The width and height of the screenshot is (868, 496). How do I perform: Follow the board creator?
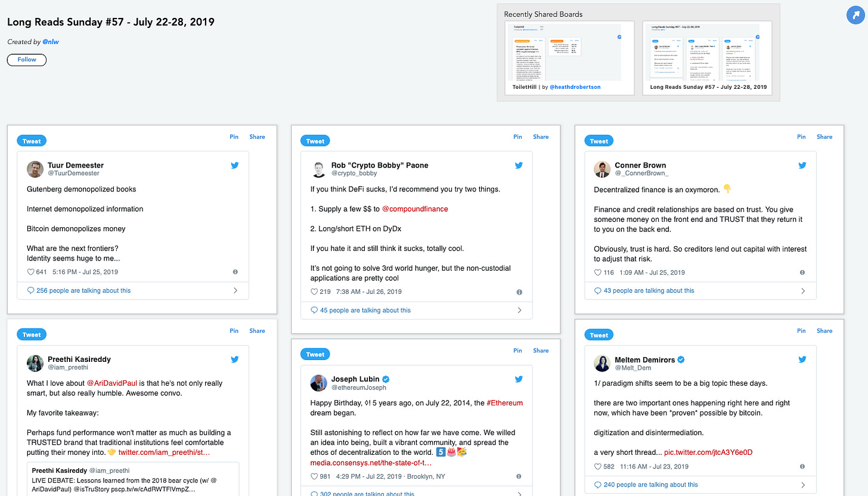pyautogui.click(x=27, y=60)
